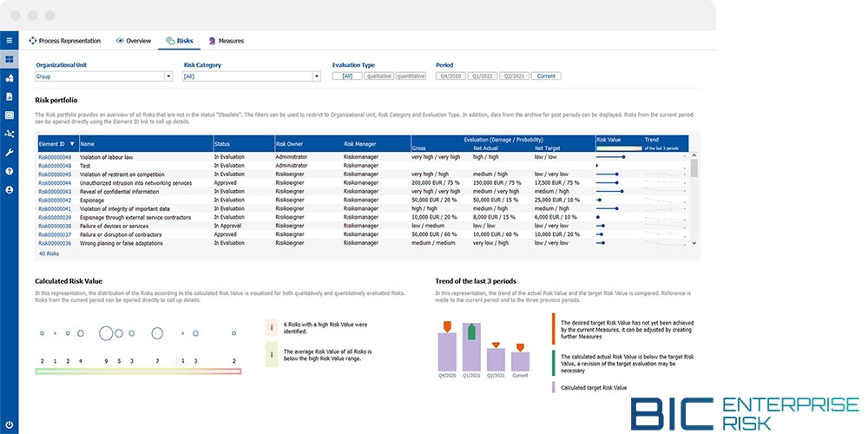Open link Risk00000038

[55, 226]
